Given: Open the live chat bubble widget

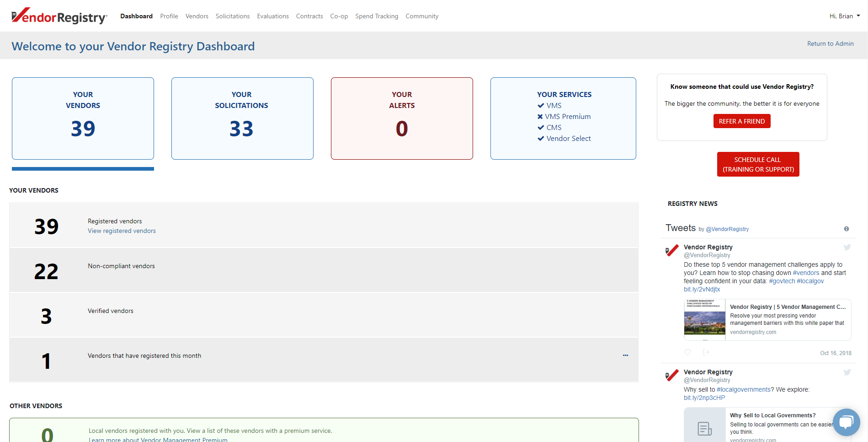Looking at the screenshot, I should 846,422.
